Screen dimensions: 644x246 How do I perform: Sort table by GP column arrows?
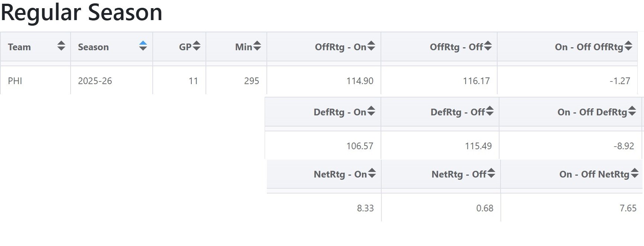tap(197, 46)
